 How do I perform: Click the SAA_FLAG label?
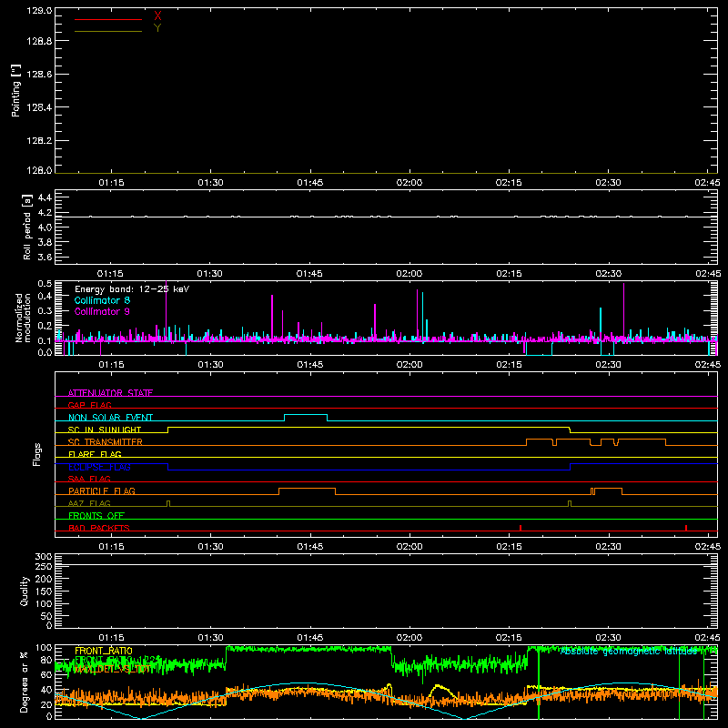(x=89, y=479)
